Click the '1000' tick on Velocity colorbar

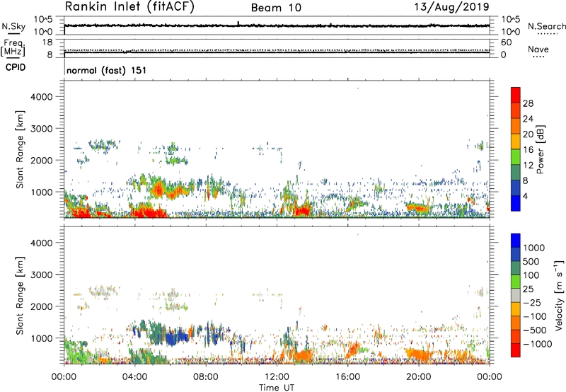tap(534, 248)
